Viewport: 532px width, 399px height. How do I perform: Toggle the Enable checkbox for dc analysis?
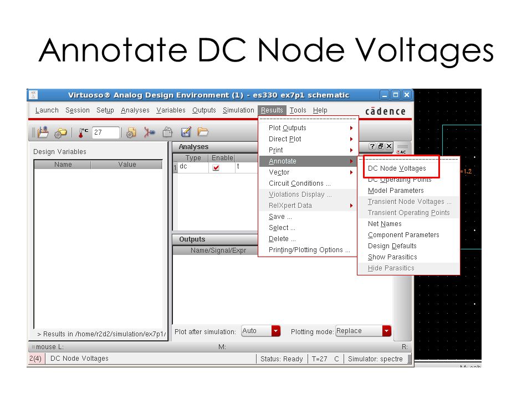point(216,167)
